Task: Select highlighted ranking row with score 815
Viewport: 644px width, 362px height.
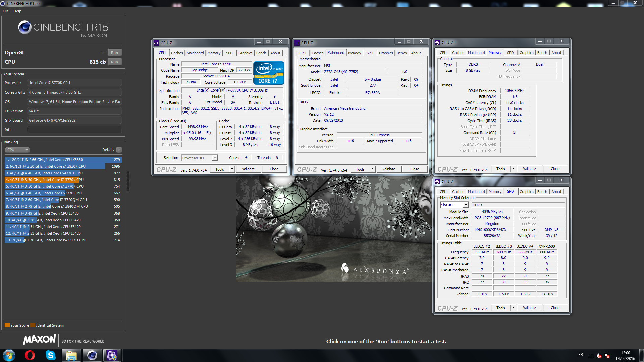Action: [63, 180]
